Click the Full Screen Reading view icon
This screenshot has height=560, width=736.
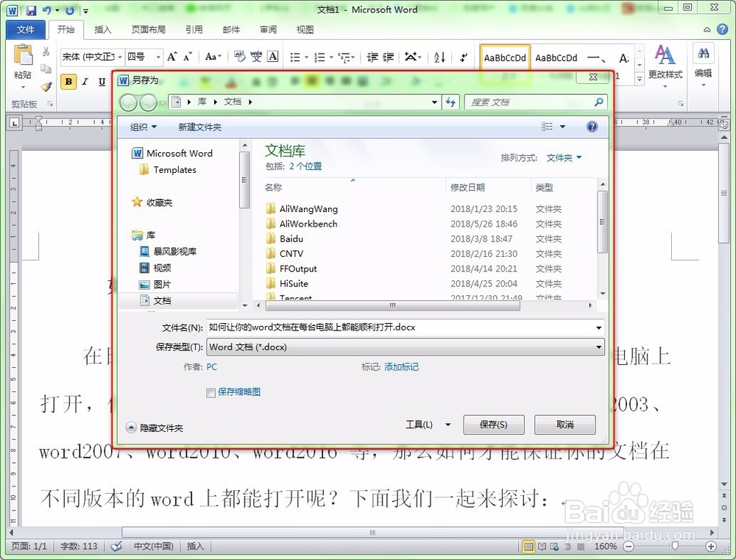[x=542, y=547]
